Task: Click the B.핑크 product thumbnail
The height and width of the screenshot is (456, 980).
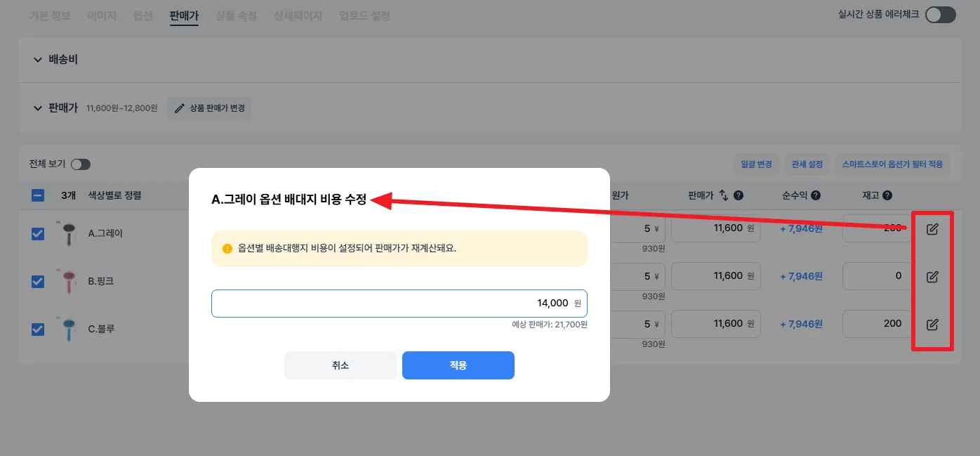Action: point(68,281)
